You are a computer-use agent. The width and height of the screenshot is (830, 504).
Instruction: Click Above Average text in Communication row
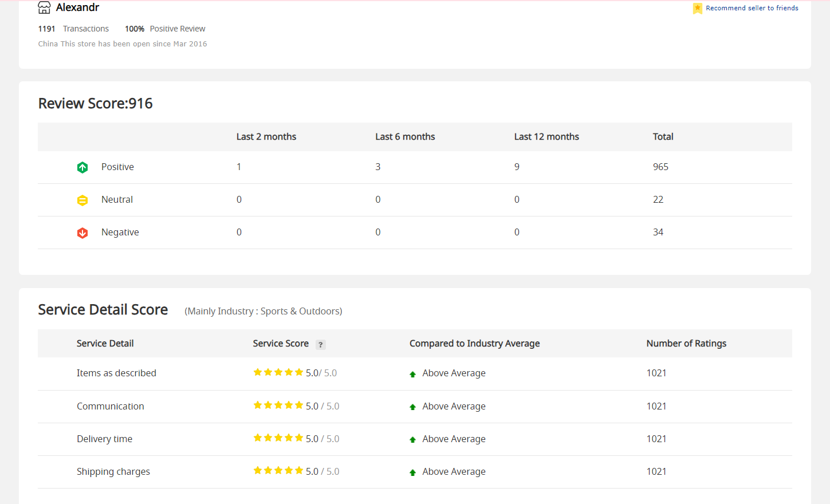tap(454, 406)
